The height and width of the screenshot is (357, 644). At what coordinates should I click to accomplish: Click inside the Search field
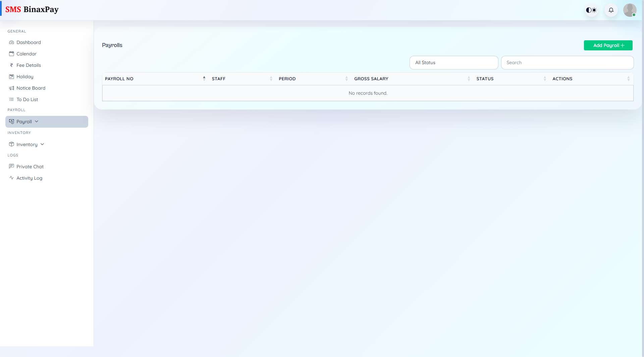pyautogui.click(x=568, y=62)
